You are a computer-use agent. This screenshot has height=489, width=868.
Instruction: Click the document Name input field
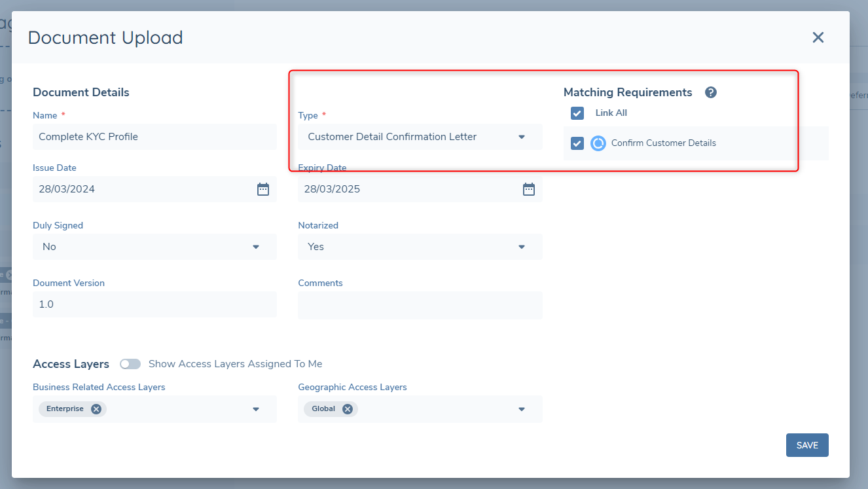pos(154,137)
